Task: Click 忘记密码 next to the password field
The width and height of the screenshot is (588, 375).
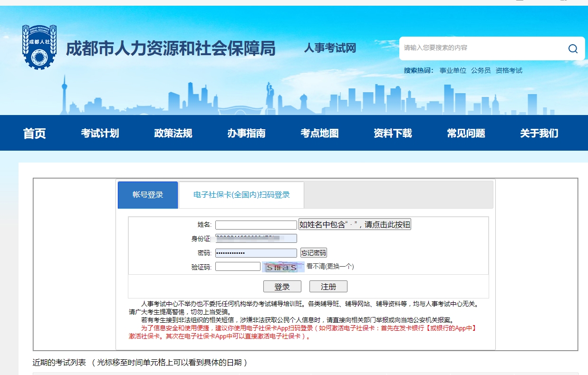Action: [315, 252]
